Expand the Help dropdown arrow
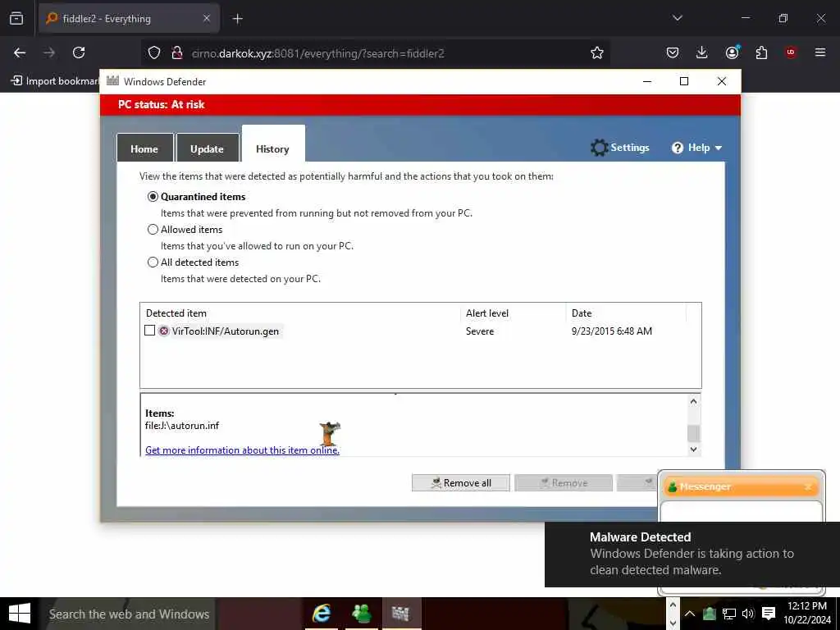The image size is (840, 630). [x=719, y=148]
